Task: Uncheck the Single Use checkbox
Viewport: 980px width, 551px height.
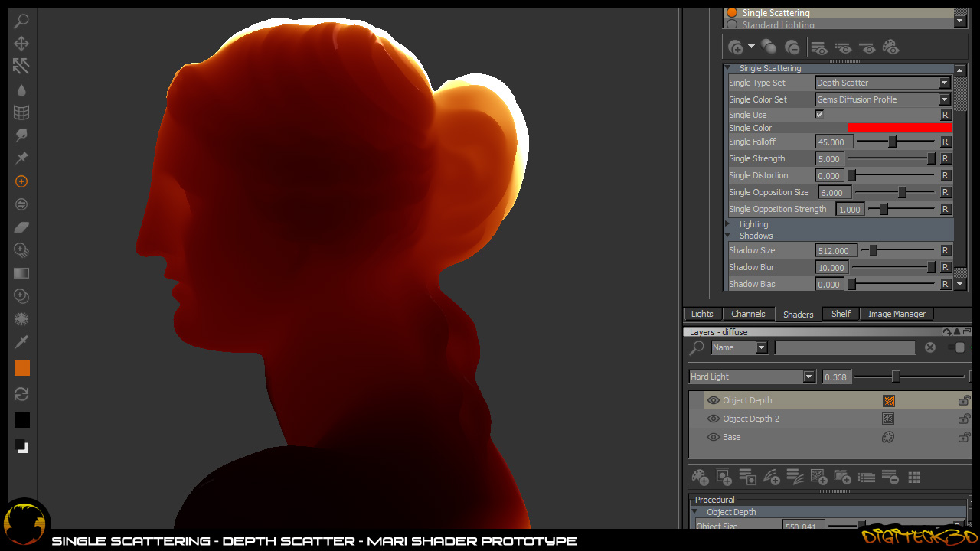Action: [x=819, y=115]
